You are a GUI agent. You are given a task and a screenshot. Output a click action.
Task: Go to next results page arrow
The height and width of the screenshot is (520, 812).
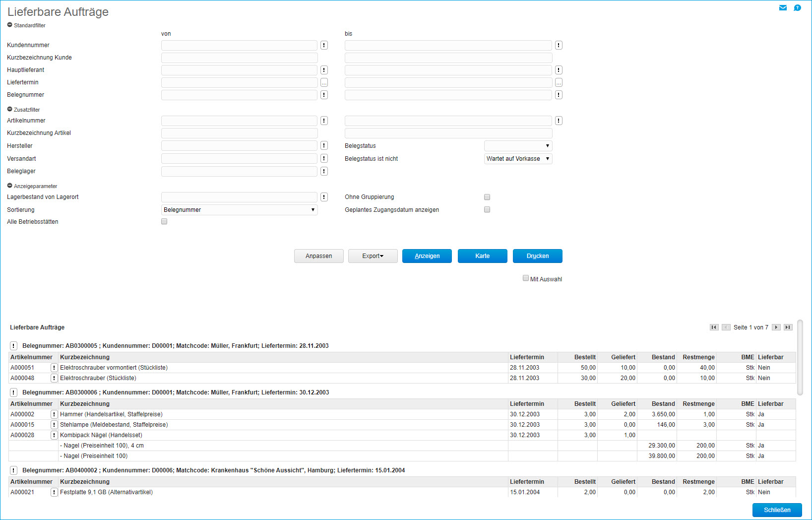(776, 327)
